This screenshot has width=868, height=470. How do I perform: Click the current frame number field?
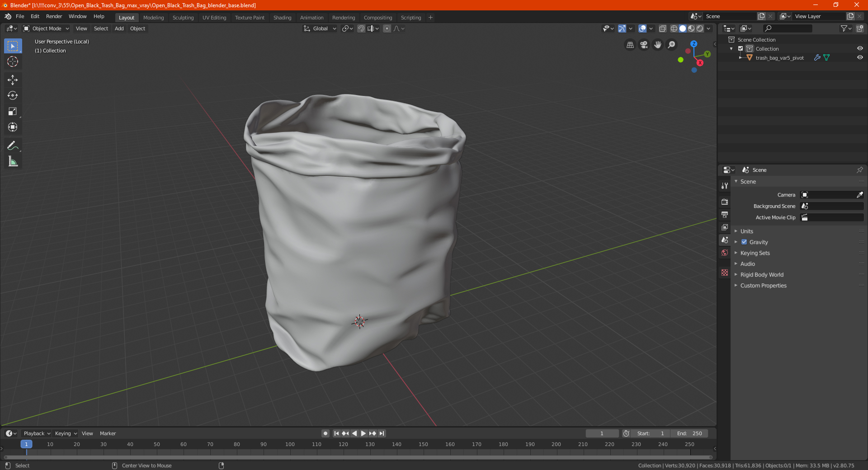(602, 433)
